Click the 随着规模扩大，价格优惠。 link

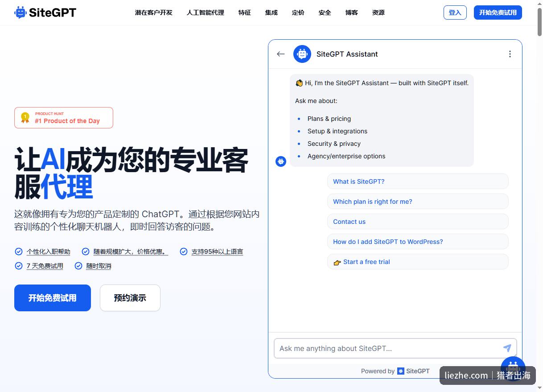131,252
